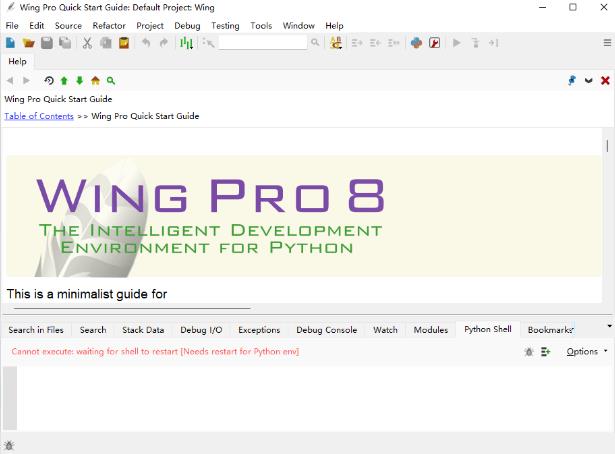Select the Python Shell tab
The width and height of the screenshot is (615, 454).
(x=488, y=329)
